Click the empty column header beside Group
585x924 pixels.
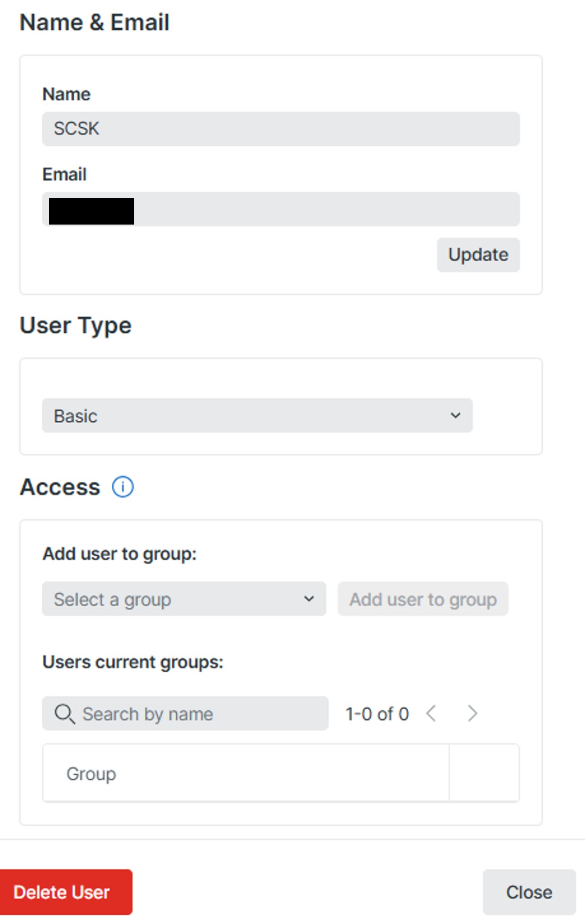click(484, 774)
